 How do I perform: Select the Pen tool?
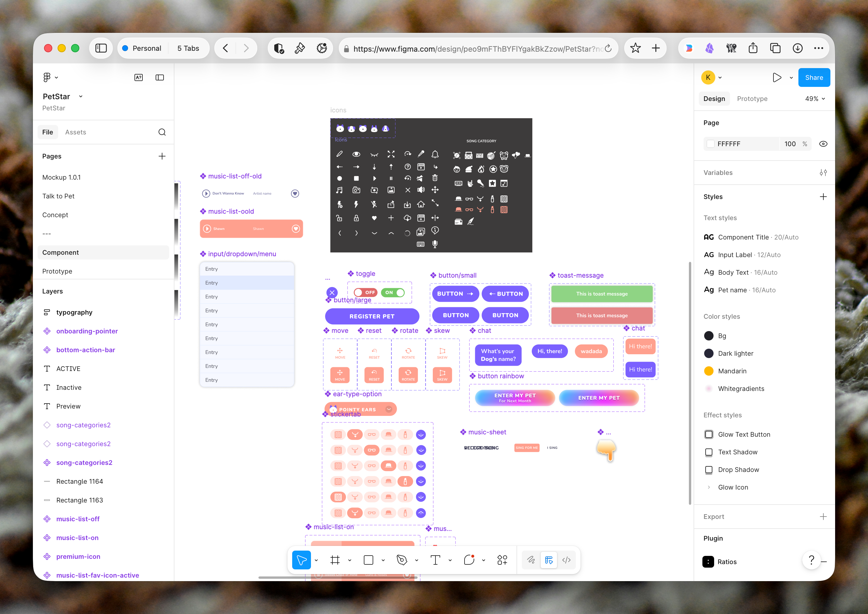tap(402, 560)
